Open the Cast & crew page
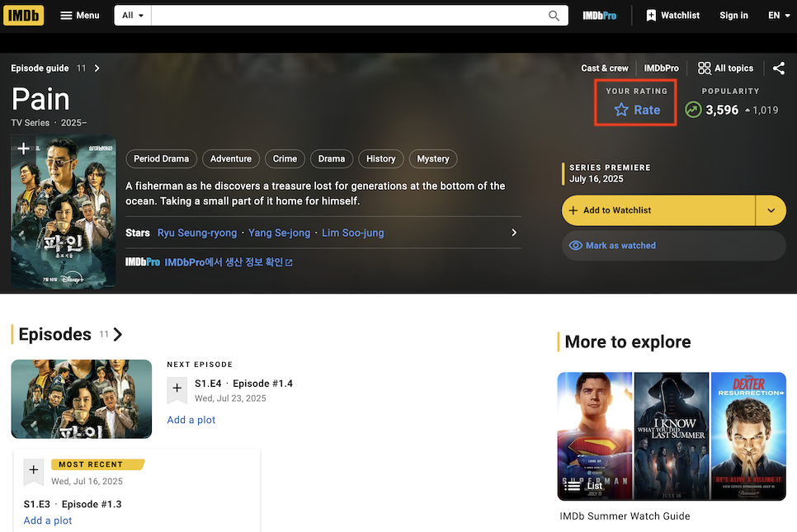This screenshot has width=797, height=532. (605, 68)
